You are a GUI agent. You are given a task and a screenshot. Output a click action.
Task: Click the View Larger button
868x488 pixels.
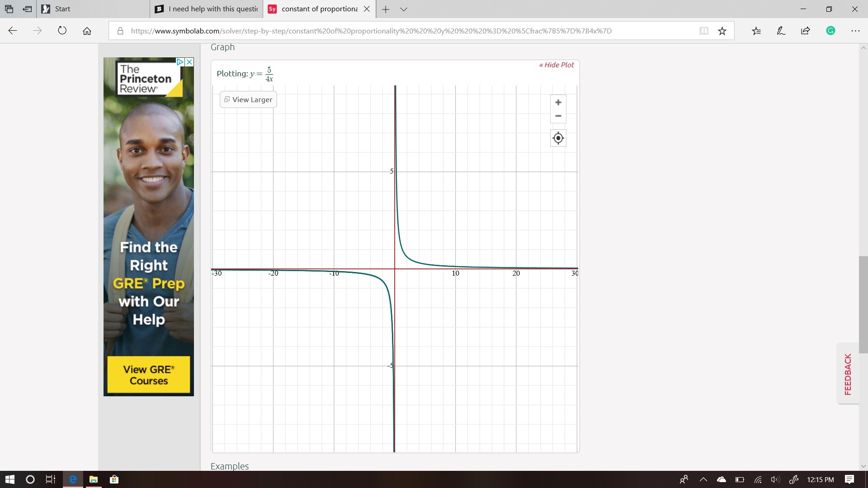[248, 99]
